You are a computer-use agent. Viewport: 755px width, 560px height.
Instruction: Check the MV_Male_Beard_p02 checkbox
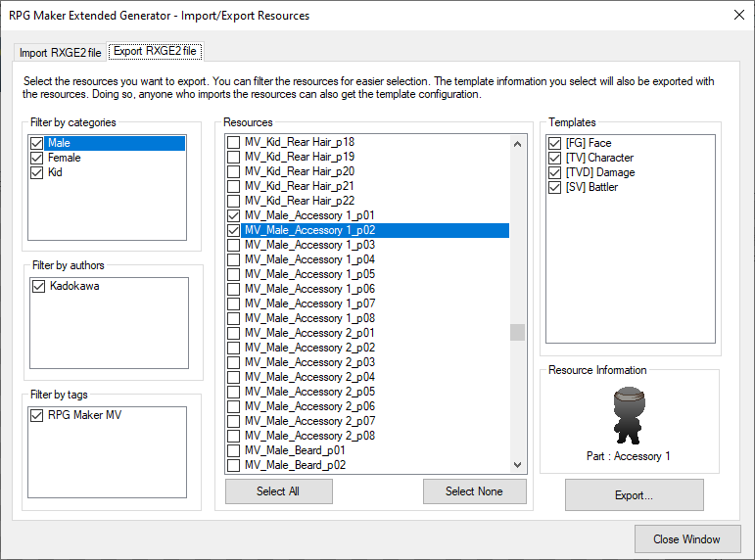point(233,465)
